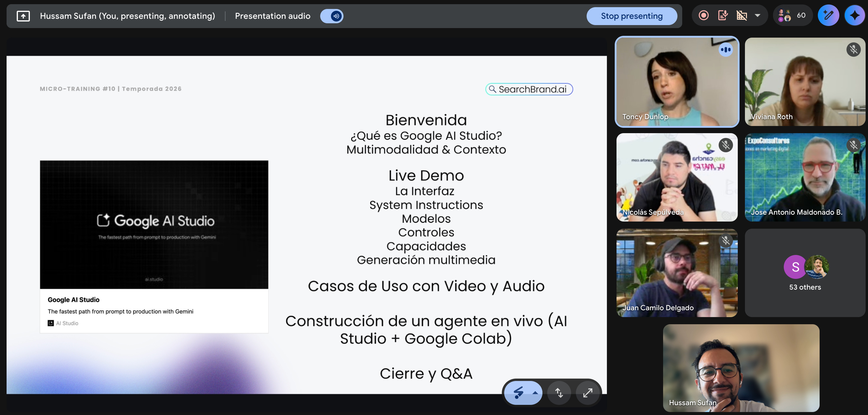
Task: Click the 'MICRO-TRAINING #10 | Temporada 2026' header text
Action: (111, 89)
